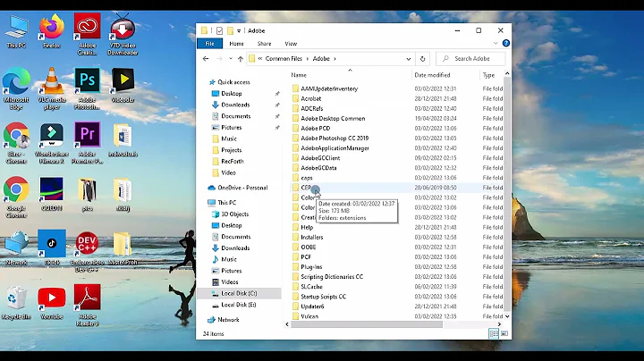Go up one folder level
Viewport: 644px width, 361px height.
[x=241, y=59]
